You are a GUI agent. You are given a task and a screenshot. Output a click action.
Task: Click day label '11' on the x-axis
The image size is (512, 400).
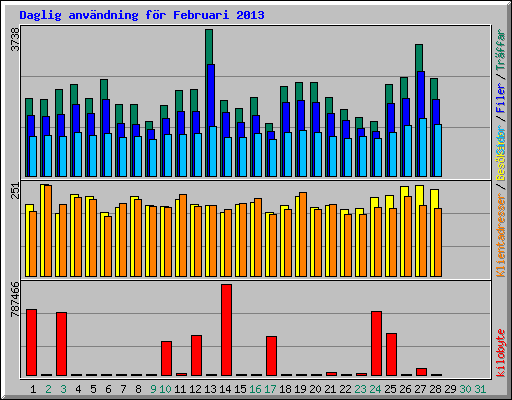(180, 389)
